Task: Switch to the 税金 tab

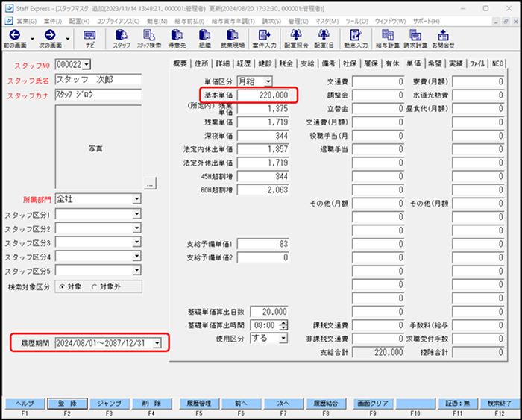Action: (286, 63)
